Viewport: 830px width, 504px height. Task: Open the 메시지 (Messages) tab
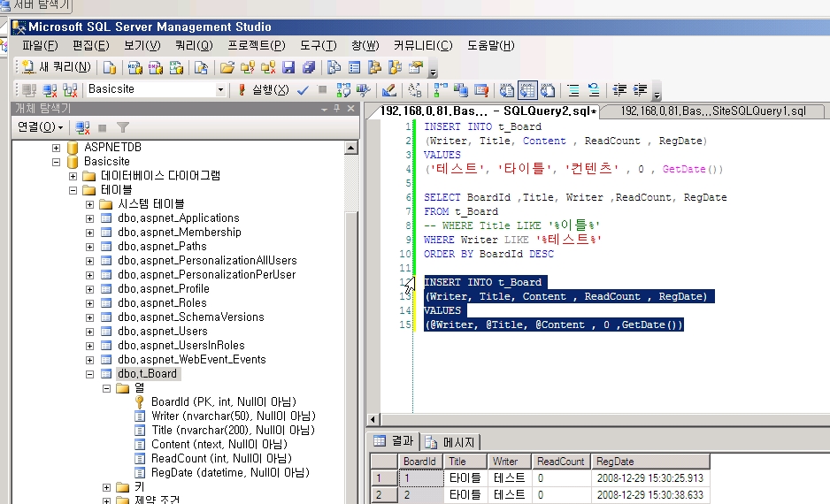click(451, 441)
